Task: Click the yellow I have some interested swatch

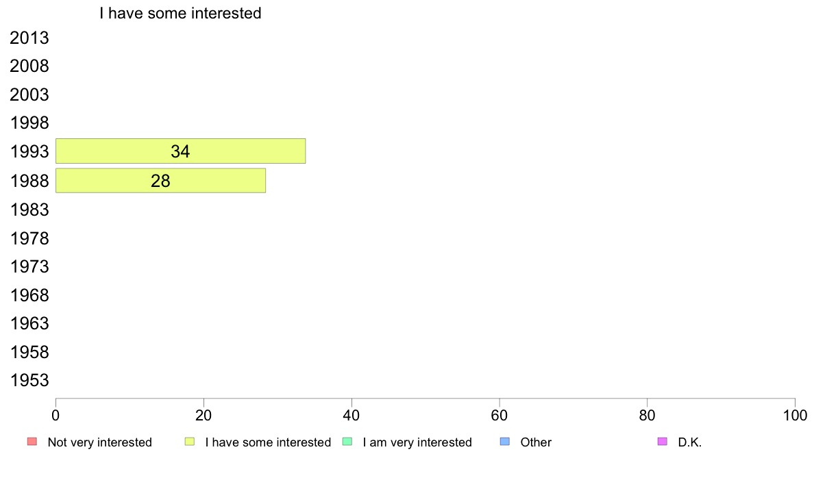Action: [190, 442]
